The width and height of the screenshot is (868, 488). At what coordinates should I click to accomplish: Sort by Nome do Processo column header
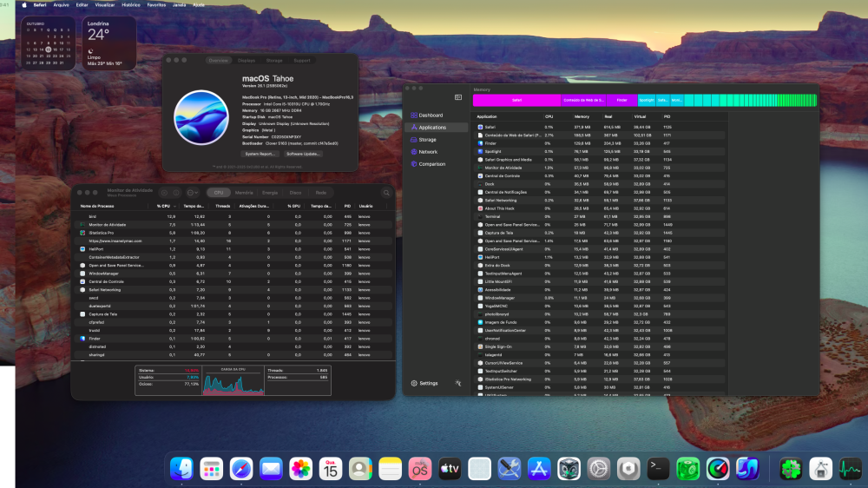[x=97, y=206]
